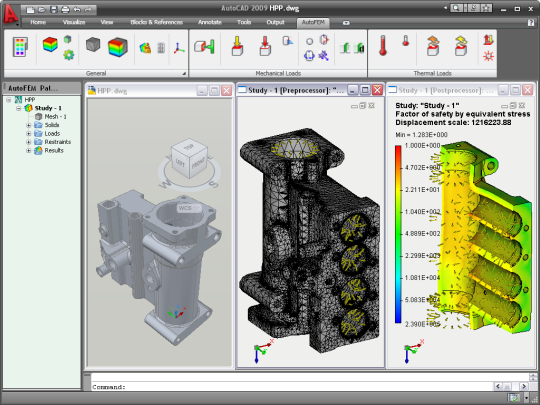Select Mesh - 1 in the tree
Image resolution: width=540 pixels, height=405 pixels.
55,117
